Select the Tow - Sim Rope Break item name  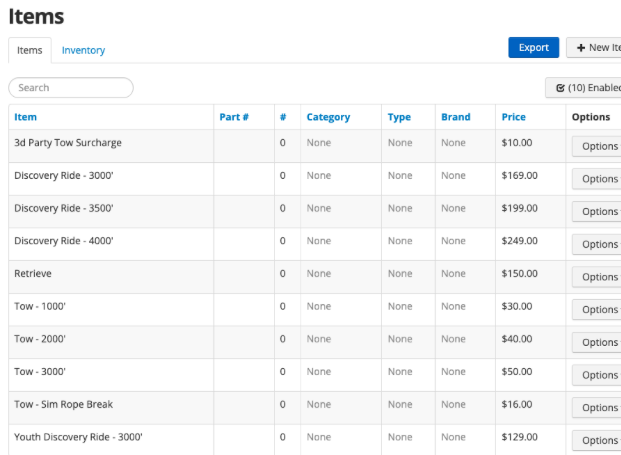tap(63, 404)
